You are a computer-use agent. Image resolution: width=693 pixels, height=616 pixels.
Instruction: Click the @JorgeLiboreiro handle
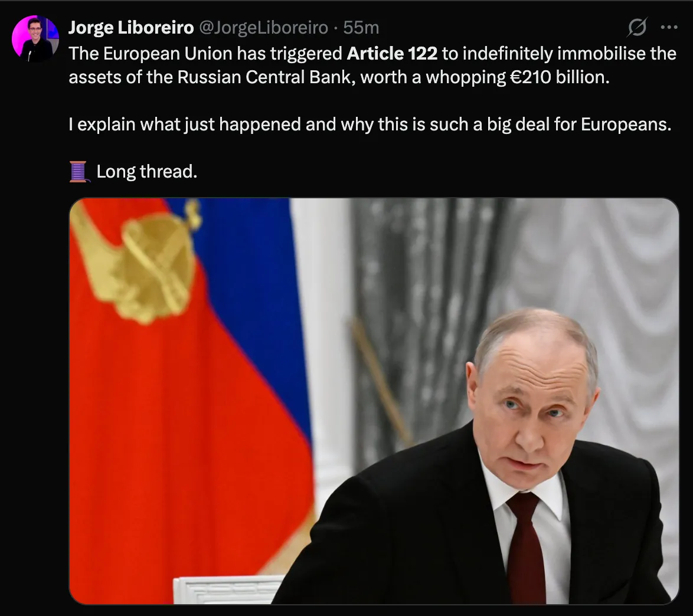point(265,28)
